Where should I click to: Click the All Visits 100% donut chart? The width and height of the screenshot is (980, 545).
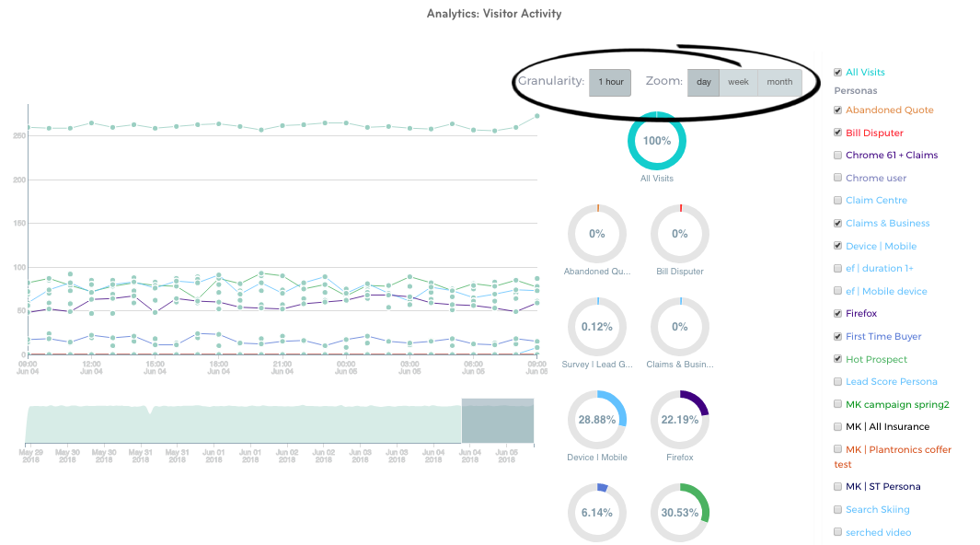(x=657, y=141)
